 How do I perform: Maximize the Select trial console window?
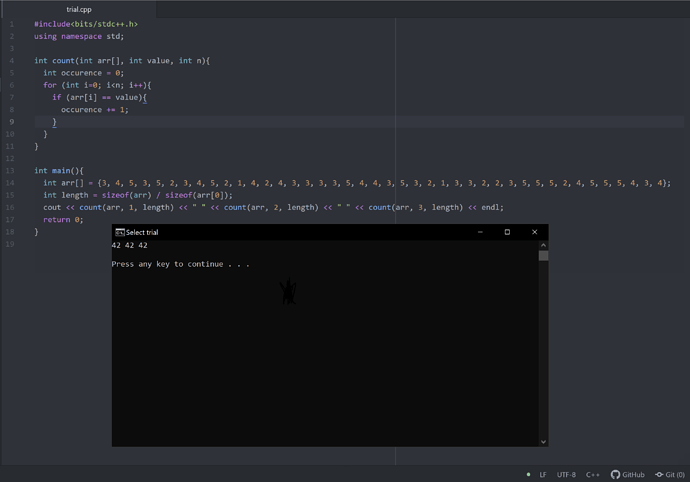pyautogui.click(x=507, y=232)
